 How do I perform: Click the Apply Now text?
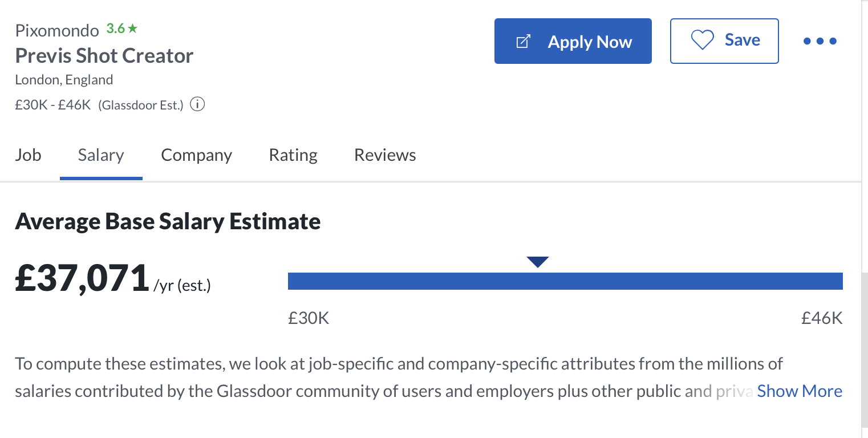[x=590, y=42]
